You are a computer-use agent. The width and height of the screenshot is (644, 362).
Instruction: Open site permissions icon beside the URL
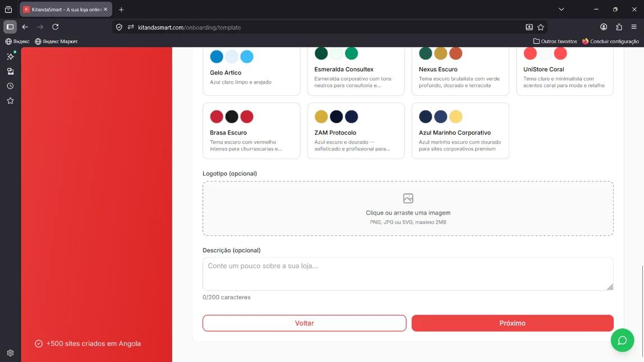pyautogui.click(x=131, y=27)
